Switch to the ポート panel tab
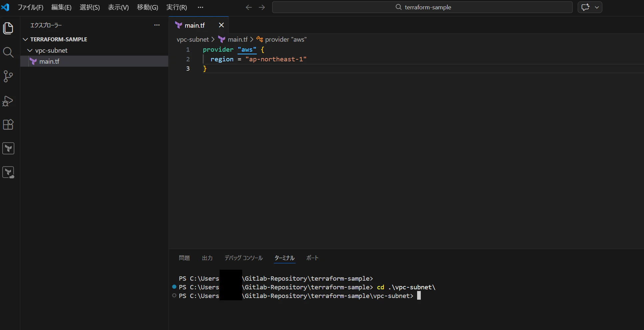 tap(312, 258)
